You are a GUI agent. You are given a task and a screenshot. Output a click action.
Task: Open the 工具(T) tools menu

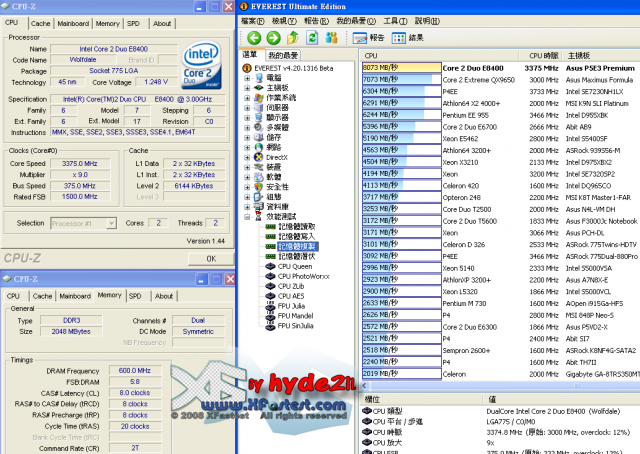tap(395, 21)
